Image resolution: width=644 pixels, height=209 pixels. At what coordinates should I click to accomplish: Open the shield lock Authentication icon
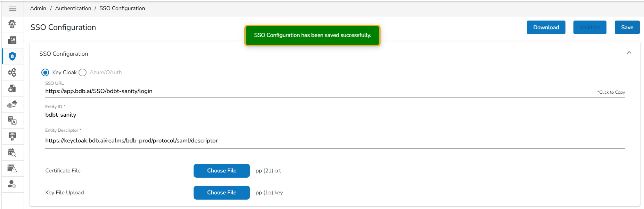[12, 56]
